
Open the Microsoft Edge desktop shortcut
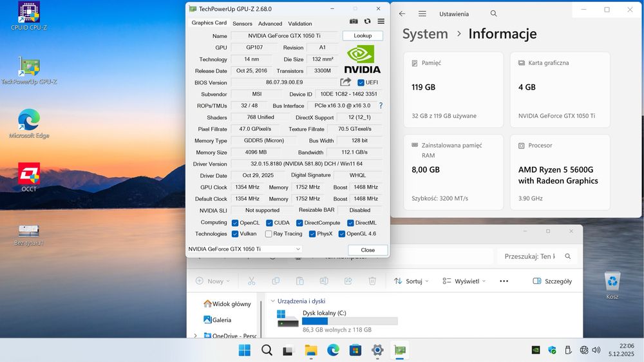[29, 124]
